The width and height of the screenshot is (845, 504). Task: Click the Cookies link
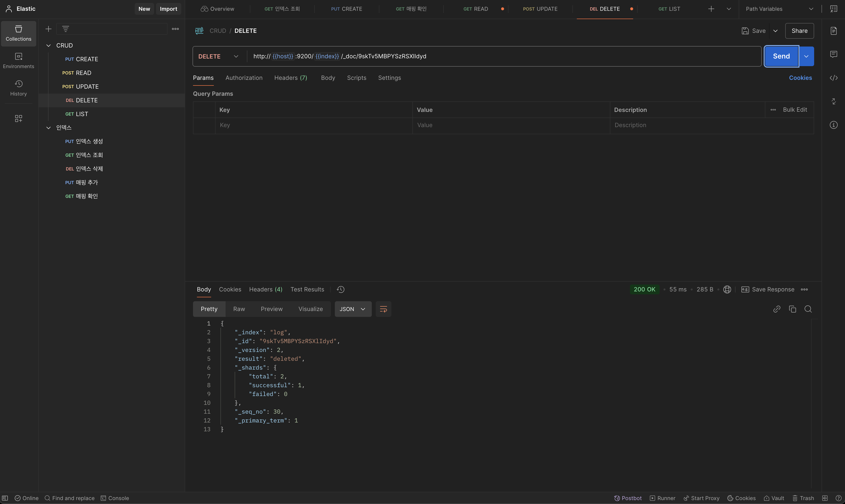click(800, 78)
